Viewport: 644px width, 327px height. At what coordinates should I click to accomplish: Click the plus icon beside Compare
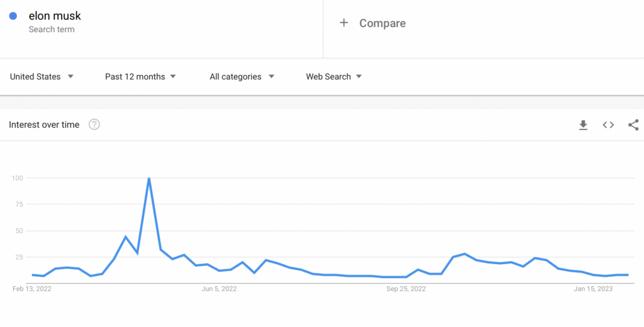(343, 23)
